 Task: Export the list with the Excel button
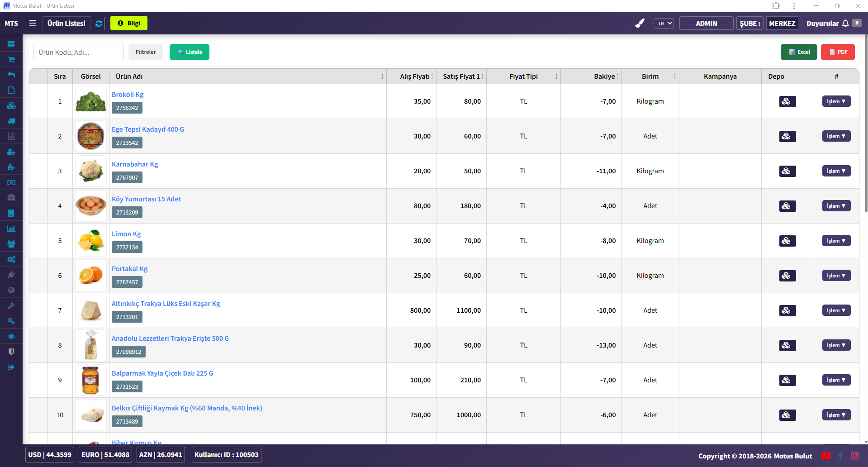pos(798,52)
